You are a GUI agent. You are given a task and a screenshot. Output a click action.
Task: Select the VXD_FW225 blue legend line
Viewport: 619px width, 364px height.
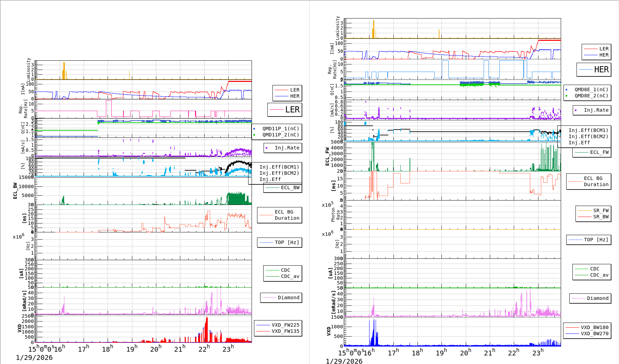tap(263, 325)
